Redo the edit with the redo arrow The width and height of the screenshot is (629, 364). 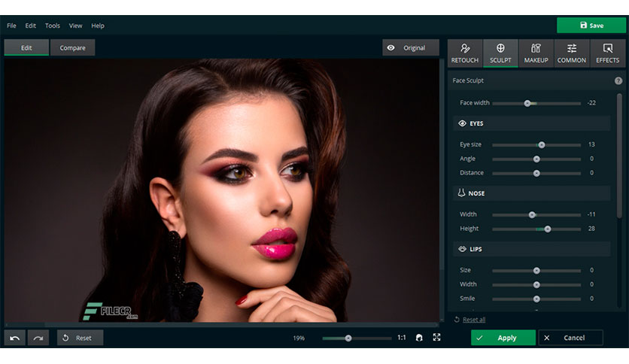point(38,338)
